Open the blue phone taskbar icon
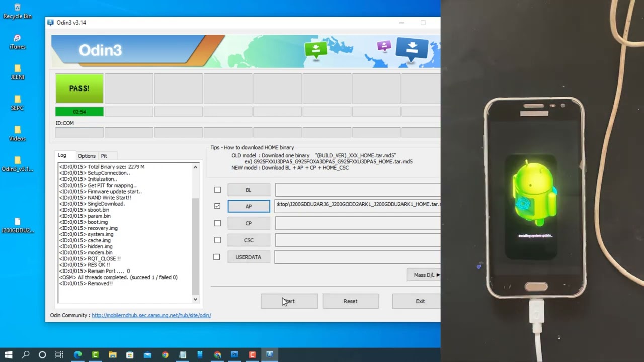644x362 pixels. pyautogui.click(x=200, y=355)
